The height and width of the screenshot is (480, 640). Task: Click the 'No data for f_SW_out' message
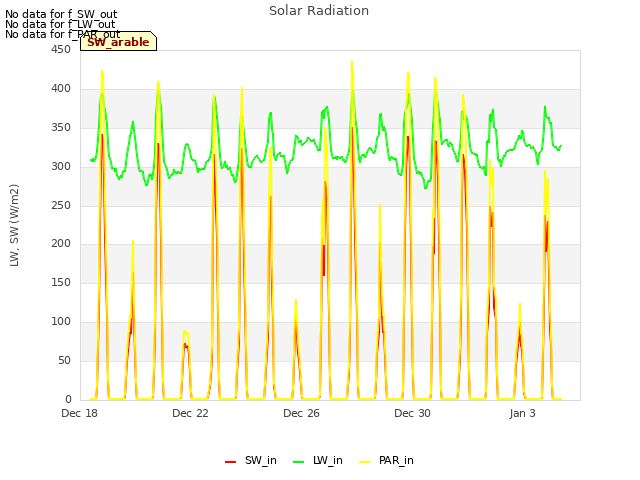coord(61,14)
